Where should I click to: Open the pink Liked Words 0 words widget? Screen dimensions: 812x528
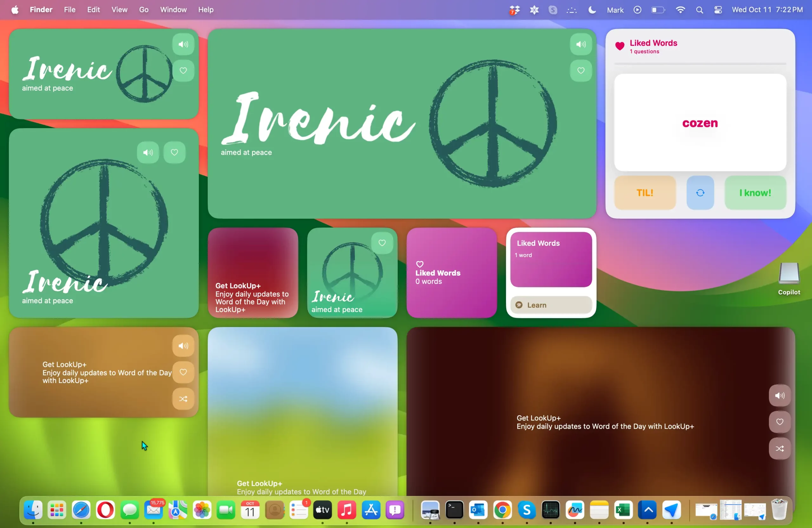(451, 273)
